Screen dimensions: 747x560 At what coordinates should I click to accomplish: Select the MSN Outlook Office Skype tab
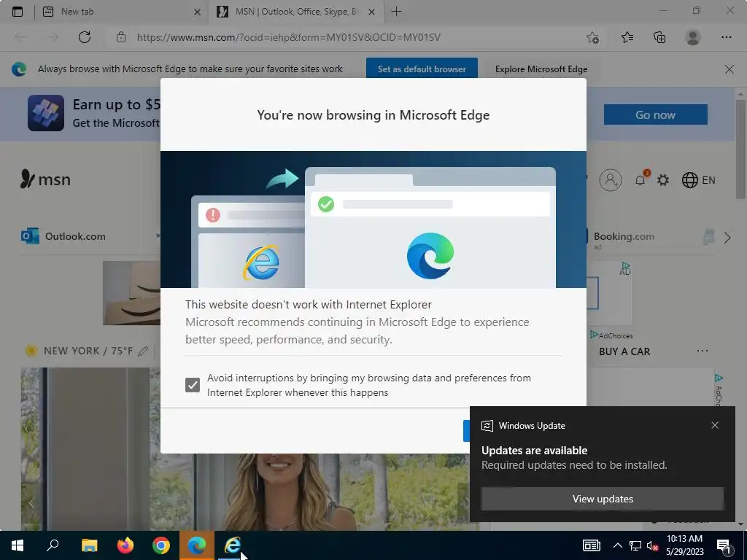[296, 12]
